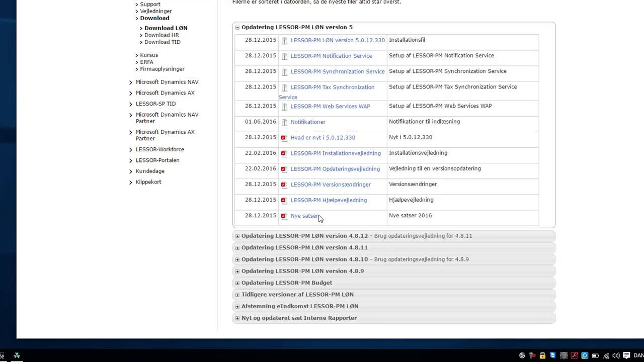Image resolution: width=644 pixels, height=362 pixels.
Task: Open Adobe Acrobat tray icon in taskbar
Action: 574,355
